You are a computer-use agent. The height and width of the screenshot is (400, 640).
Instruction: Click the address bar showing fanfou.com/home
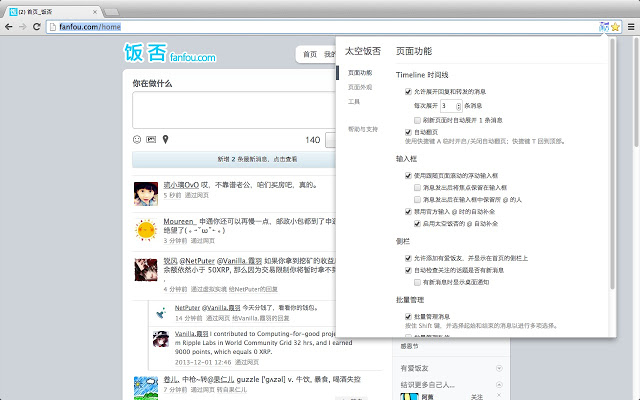click(x=322, y=27)
